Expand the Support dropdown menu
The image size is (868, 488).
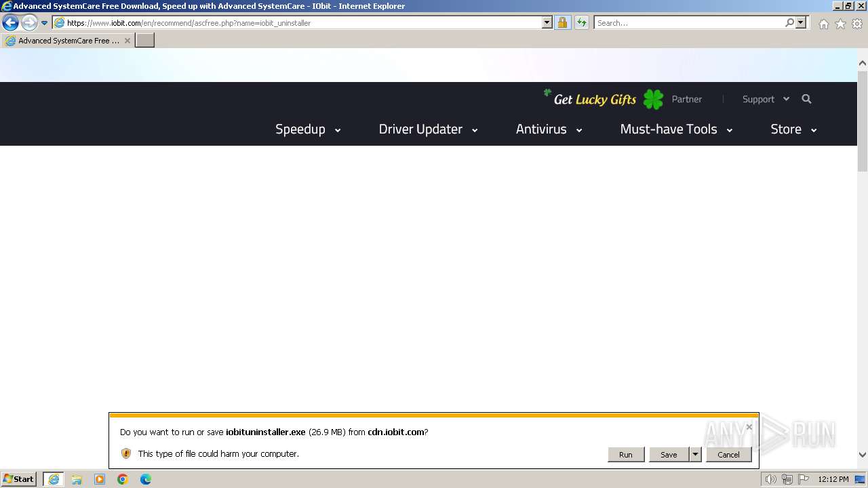point(766,99)
